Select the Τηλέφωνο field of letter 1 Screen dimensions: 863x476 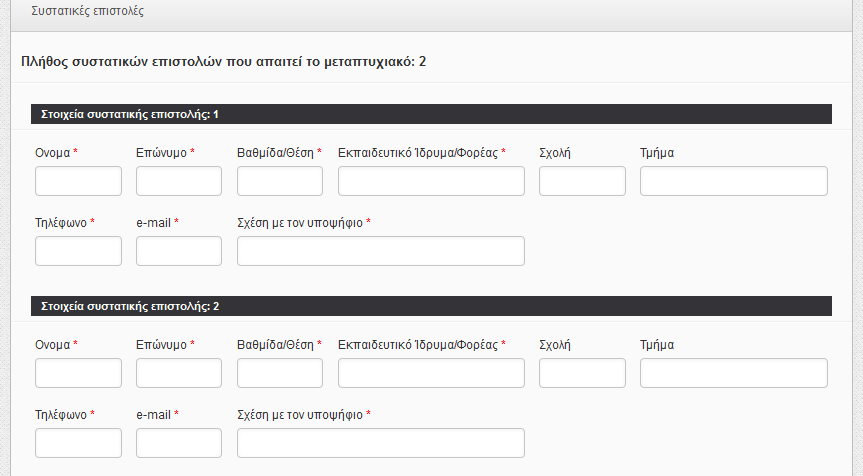tap(78, 251)
